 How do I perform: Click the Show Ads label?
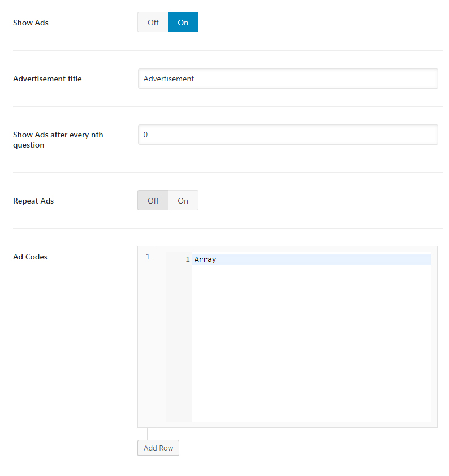(x=31, y=23)
